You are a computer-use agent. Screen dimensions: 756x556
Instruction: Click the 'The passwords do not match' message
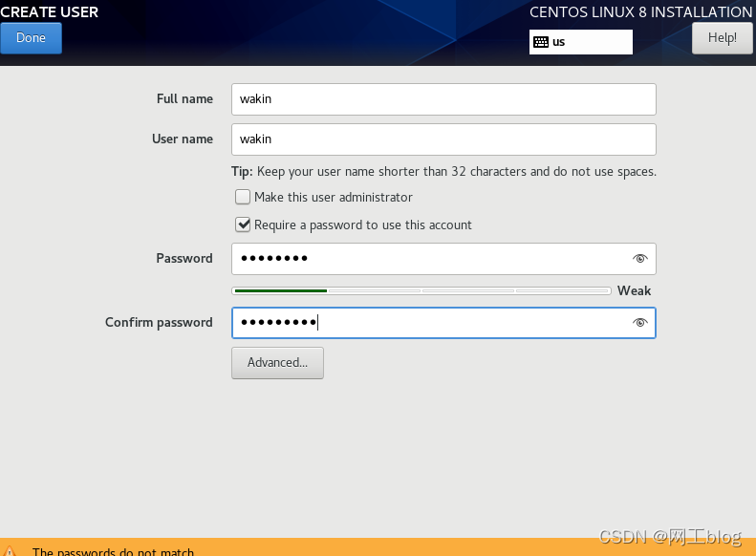tap(113, 551)
